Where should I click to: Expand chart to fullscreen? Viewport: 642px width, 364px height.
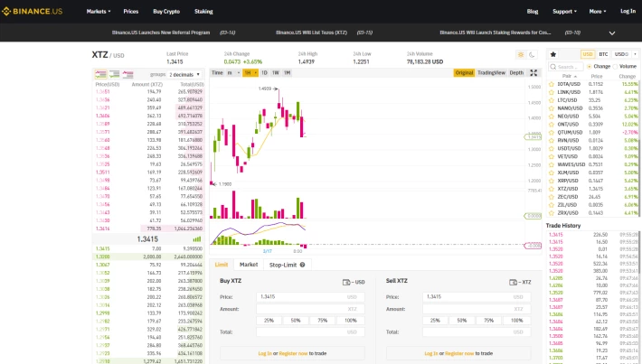tap(533, 73)
